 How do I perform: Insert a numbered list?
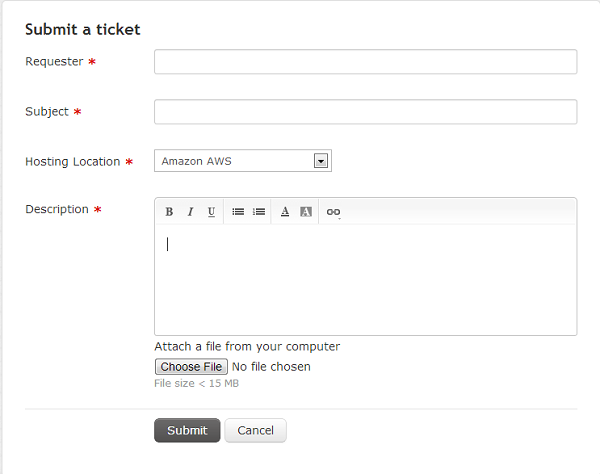click(x=259, y=212)
